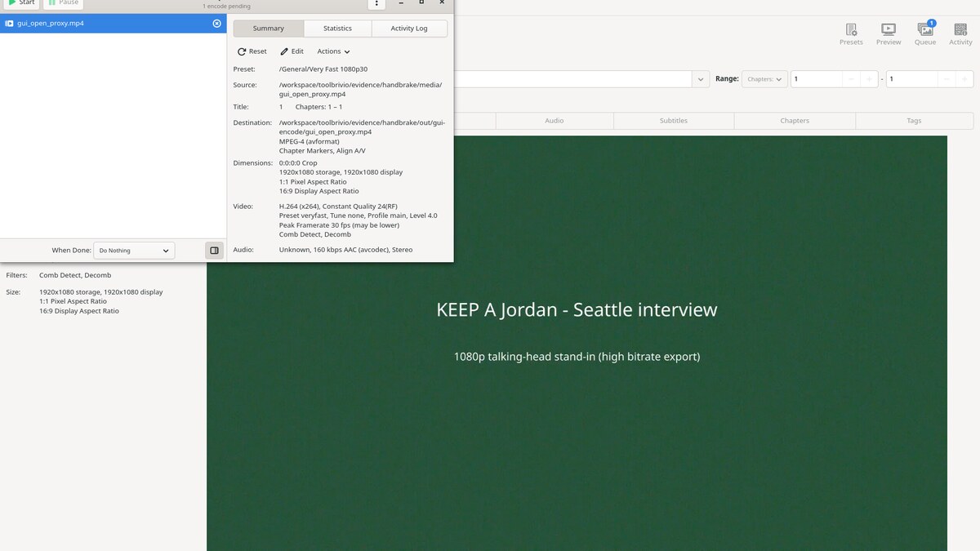Open the Presets panel in HandBrake main window
Screen dimensions: 980x551
(x=851, y=34)
